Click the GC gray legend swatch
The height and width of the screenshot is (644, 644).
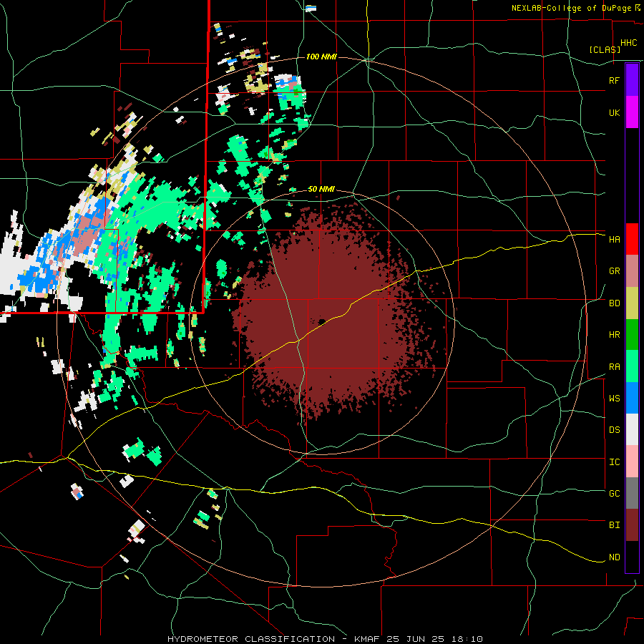tap(632, 493)
